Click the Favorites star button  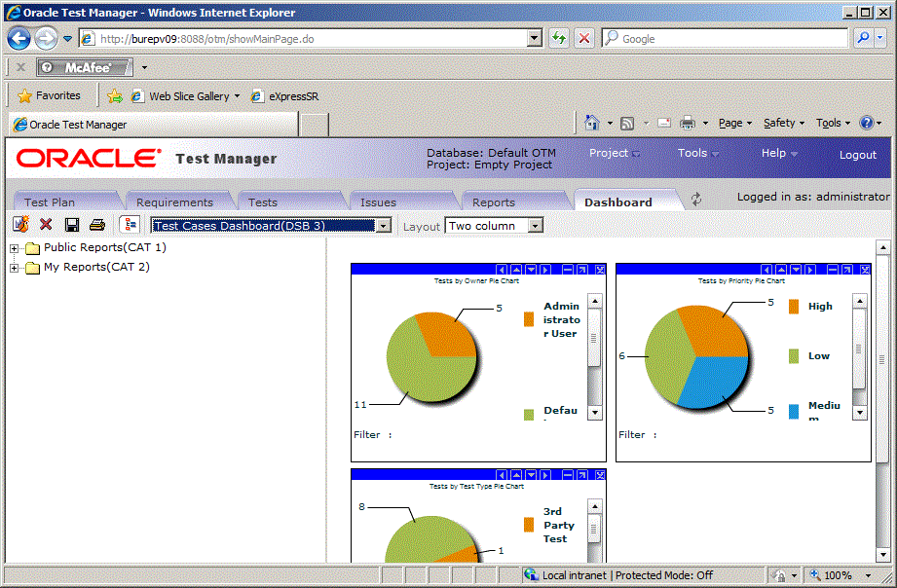pos(50,95)
